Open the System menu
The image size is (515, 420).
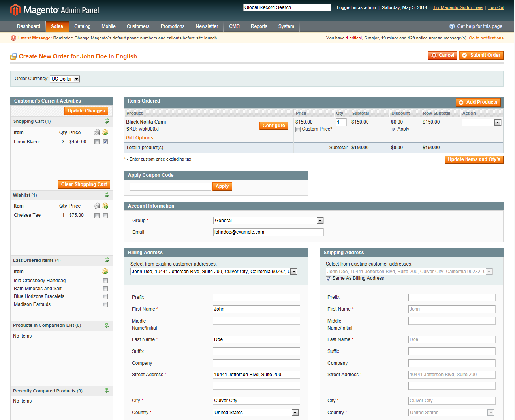point(286,26)
